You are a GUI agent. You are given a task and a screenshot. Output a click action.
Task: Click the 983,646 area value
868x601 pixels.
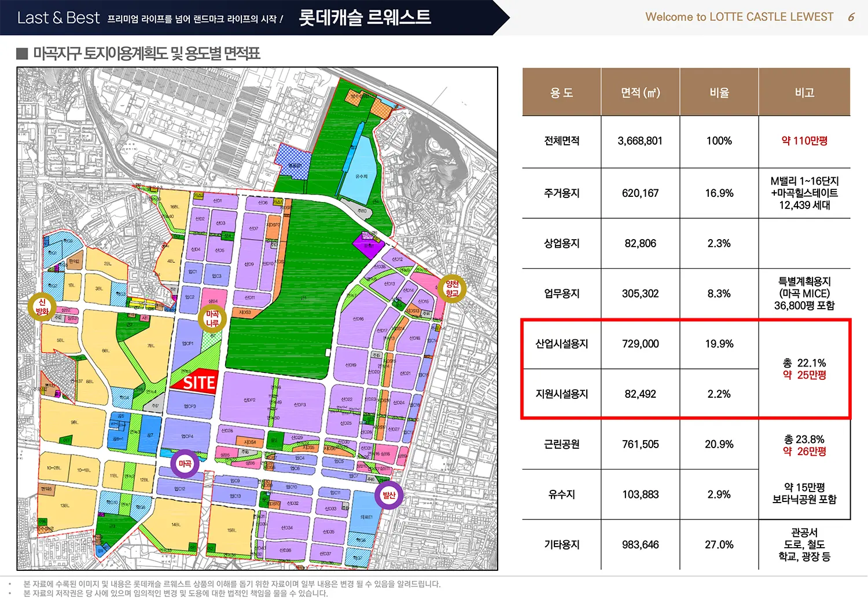pyautogui.click(x=640, y=545)
